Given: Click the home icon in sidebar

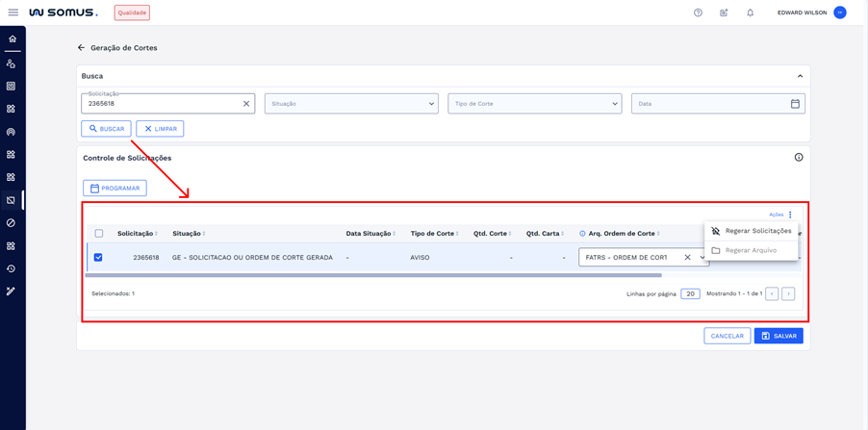Looking at the screenshot, I should pyautogui.click(x=12, y=39).
